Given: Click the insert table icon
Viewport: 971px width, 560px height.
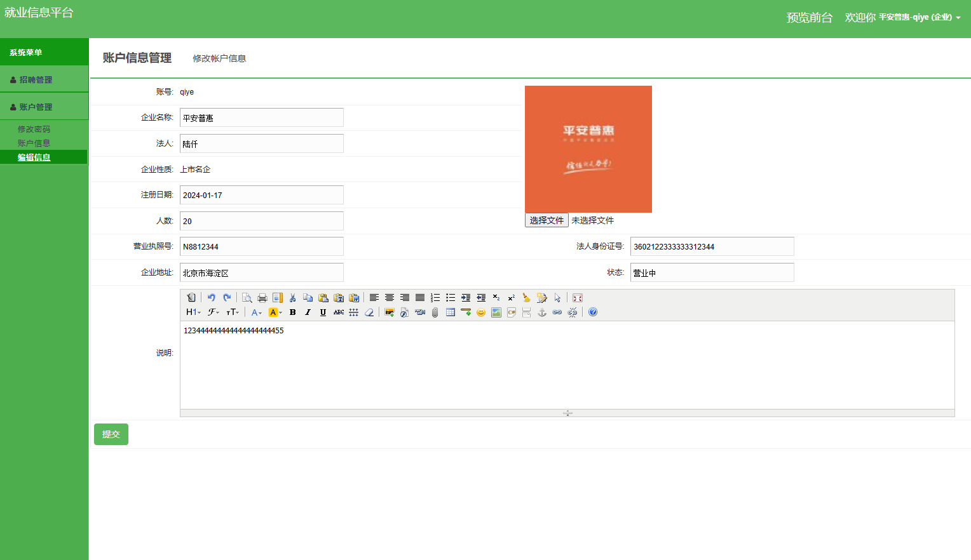Looking at the screenshot, I should (x=451, y=312).
